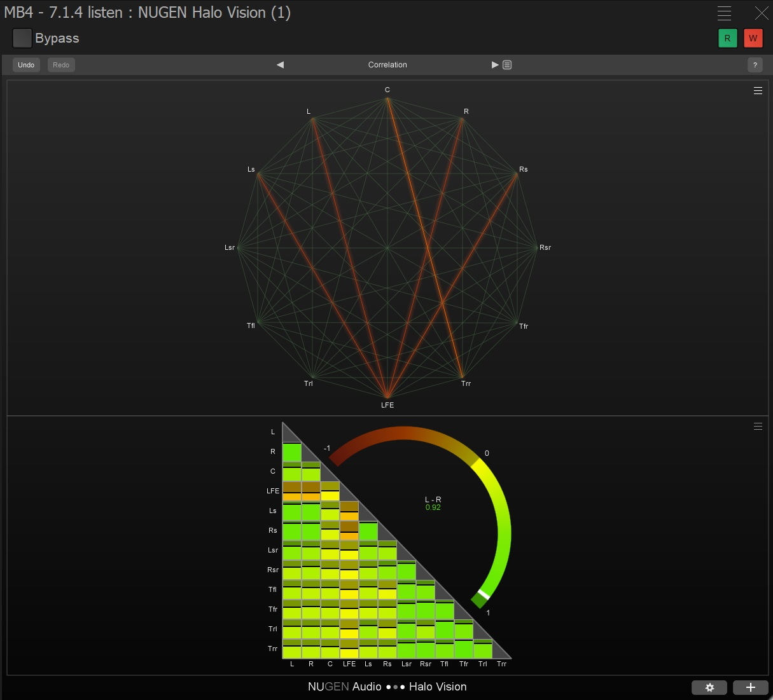Add a new view with plus button
The width and height of the screenshot is (773, 700).
[750, 687]
